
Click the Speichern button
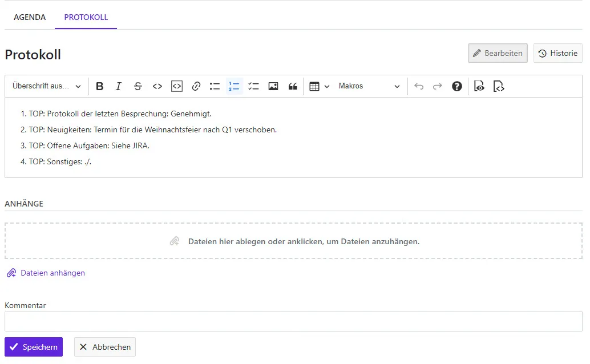(34, 347)
